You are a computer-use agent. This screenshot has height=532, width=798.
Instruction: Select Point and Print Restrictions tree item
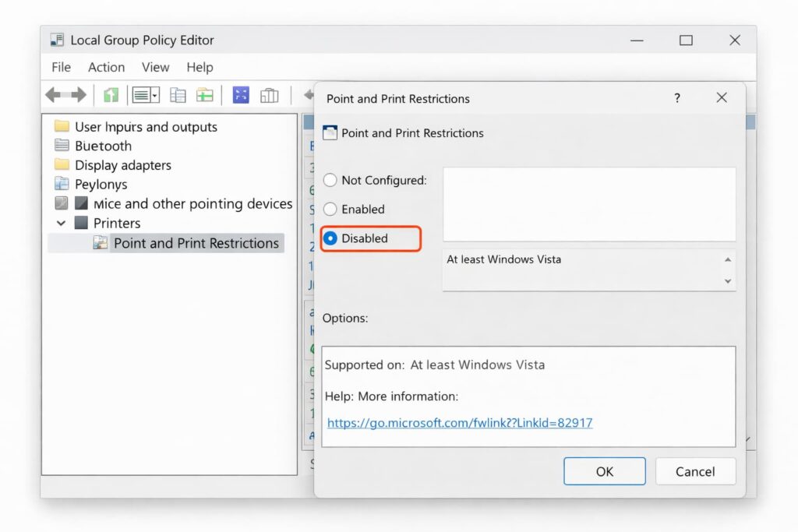(196, 243)
